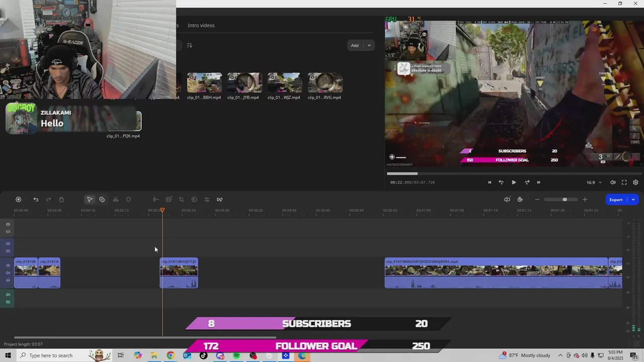Select the clip under the playhead
This screenshot has width=644, height=362.
point(179,273)
